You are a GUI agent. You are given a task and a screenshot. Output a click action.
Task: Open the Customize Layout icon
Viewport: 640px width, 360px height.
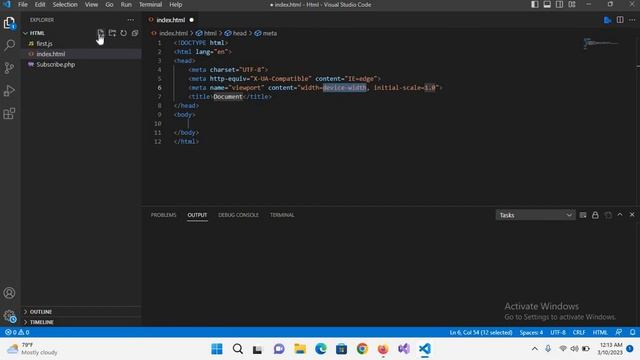[x=572, y=4]
